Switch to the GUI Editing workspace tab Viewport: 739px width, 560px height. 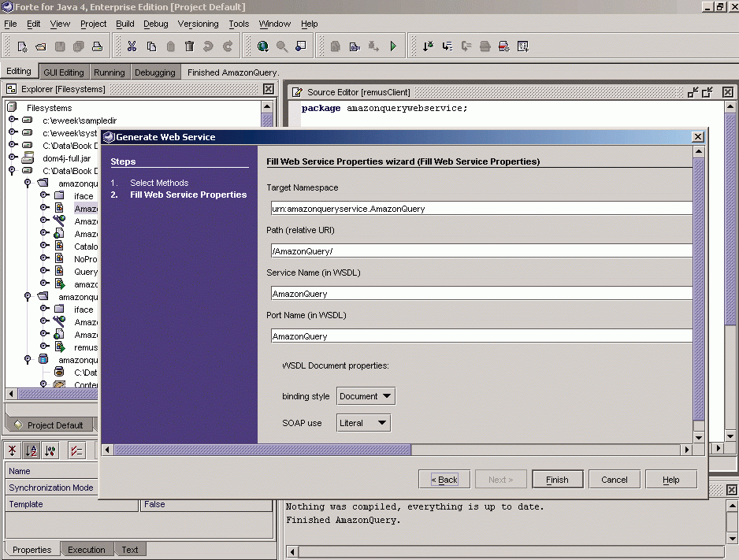[x=64, y=72]
